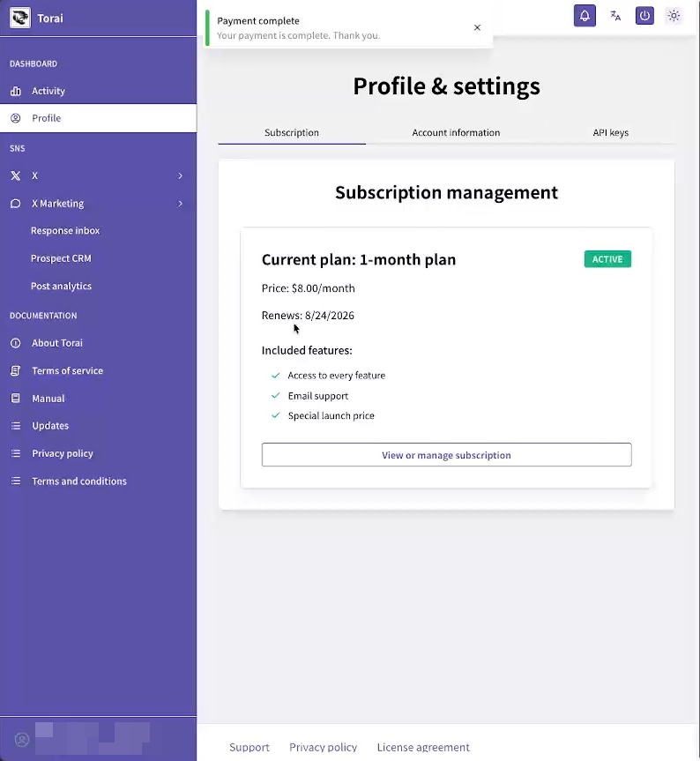The image size is (700, 761).
Task: Open Prospect CRM
Action: (61, 258)
